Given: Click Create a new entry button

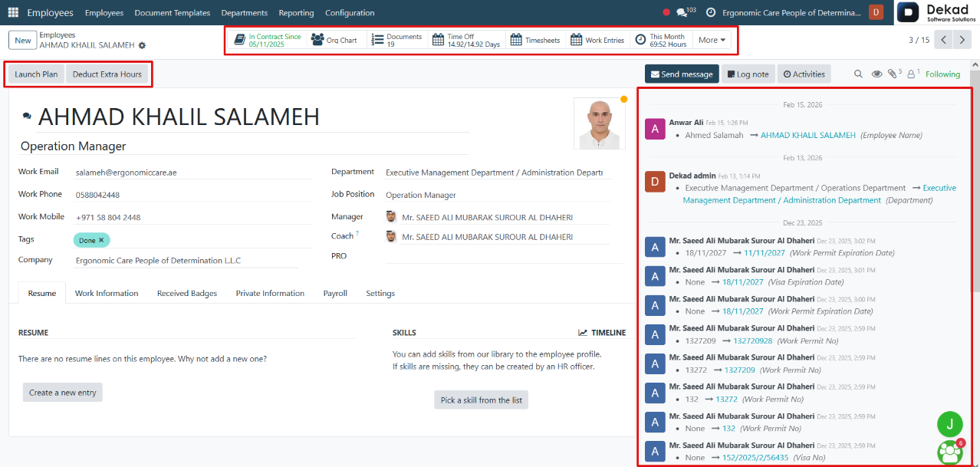Looking at the screenshot, I should [63, 393].
